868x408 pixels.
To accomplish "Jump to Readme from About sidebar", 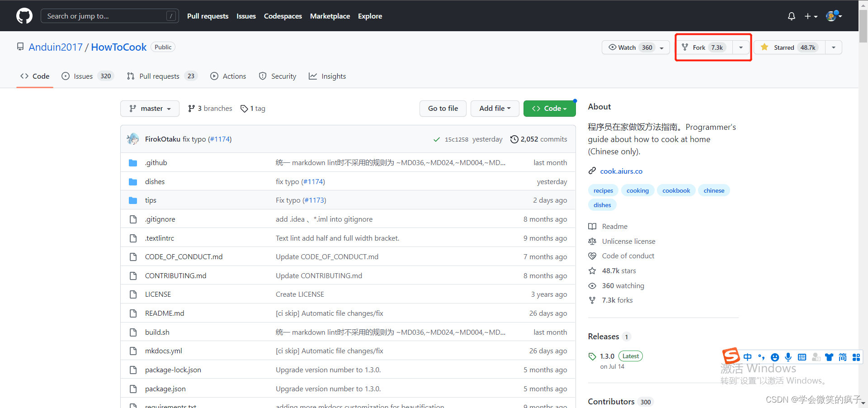I will tap(608, 226).
